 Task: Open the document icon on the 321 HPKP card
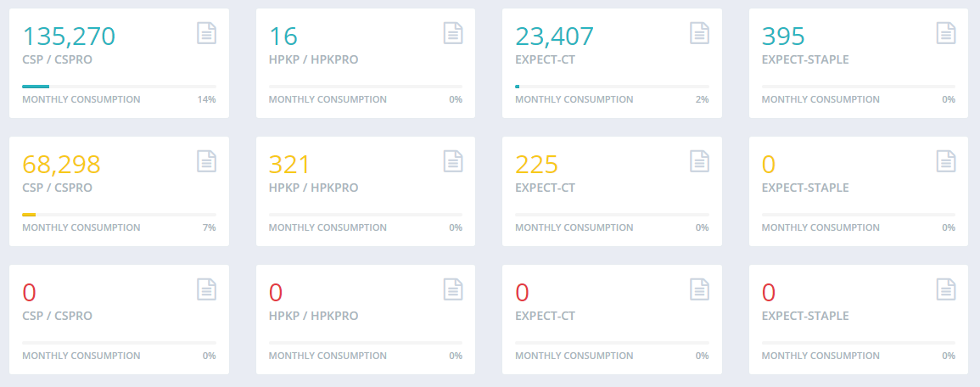coord(453,161)
